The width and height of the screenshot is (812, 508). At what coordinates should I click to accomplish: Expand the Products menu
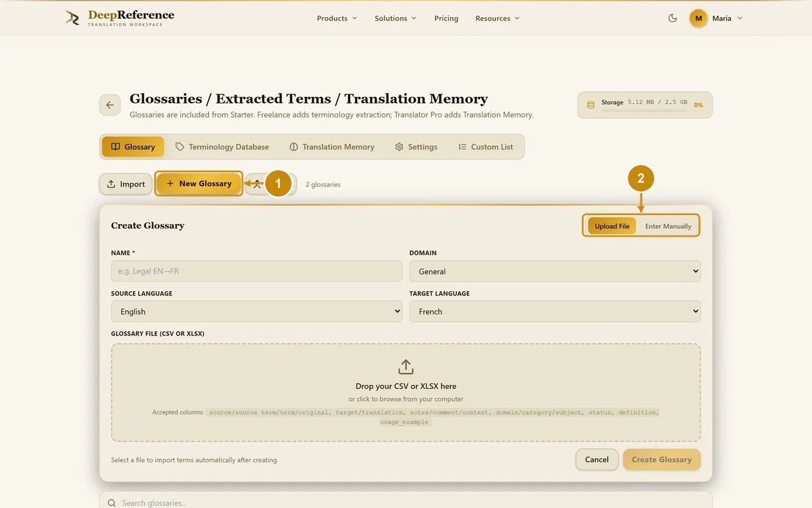(337, 18)
